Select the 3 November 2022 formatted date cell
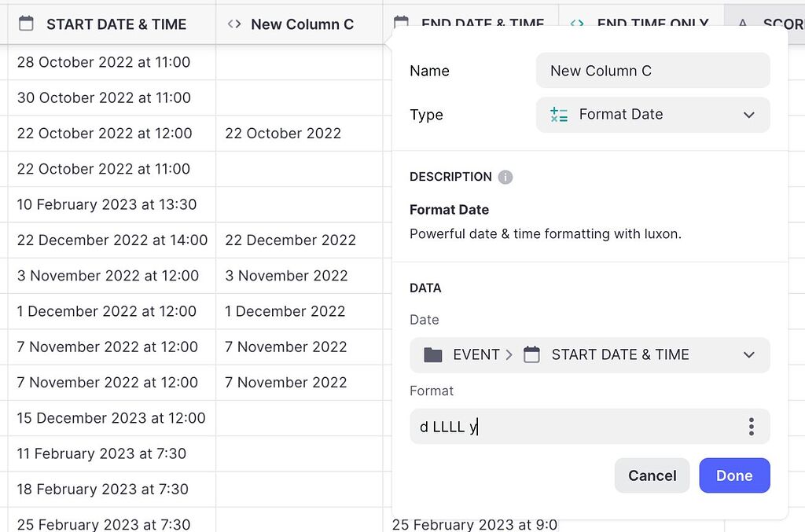This screenshot has width=805, height=532. point(286,276)
